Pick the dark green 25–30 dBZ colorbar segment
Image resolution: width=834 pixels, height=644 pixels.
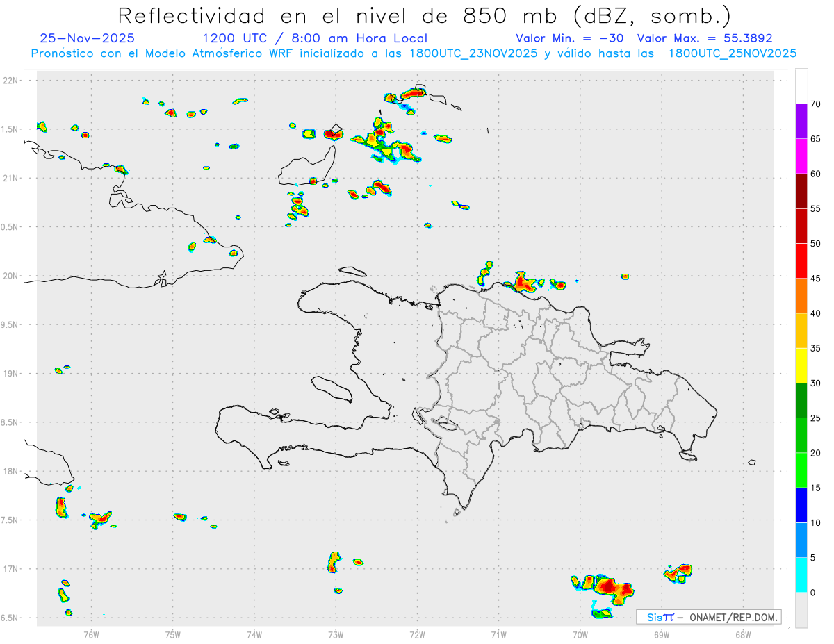(x=801, y=400)
